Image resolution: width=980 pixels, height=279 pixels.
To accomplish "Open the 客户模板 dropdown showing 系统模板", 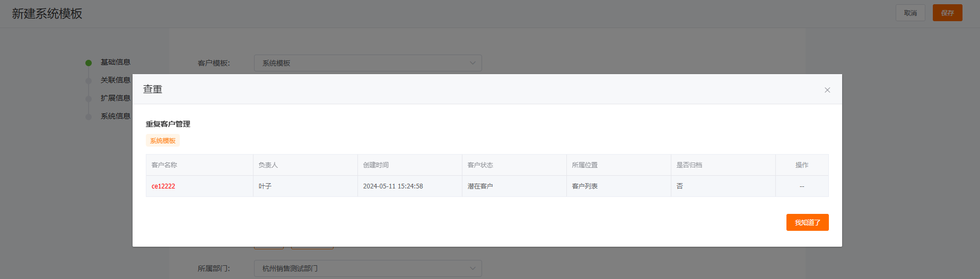I will tap(368, 63).
